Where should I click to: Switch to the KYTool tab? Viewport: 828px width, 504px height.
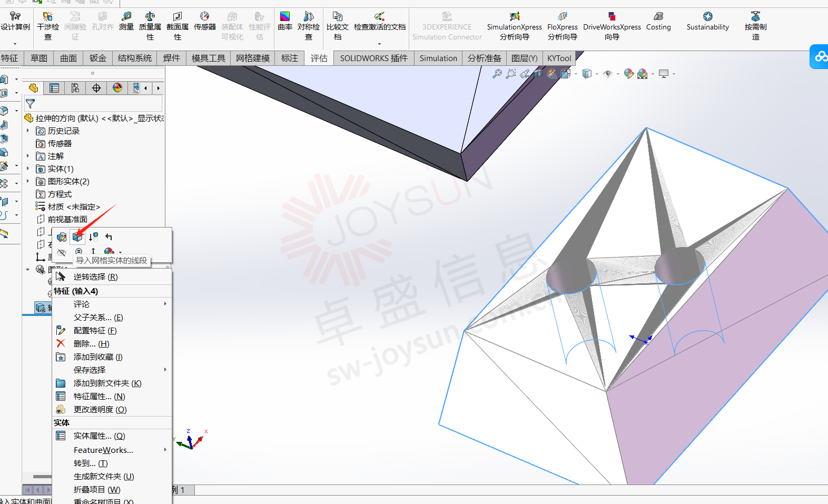tap(559, 58)
